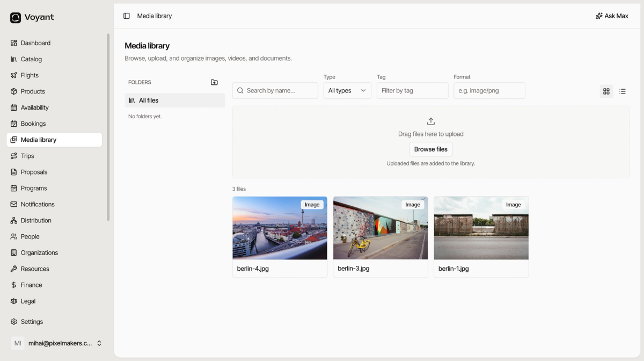The image size is (644, 361).
Task: Click the Availability calendar icon
Action: (14, 107)
